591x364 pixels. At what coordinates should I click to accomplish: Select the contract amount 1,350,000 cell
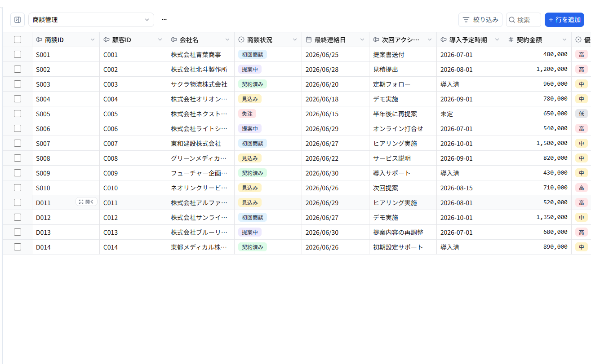(538, 218)
